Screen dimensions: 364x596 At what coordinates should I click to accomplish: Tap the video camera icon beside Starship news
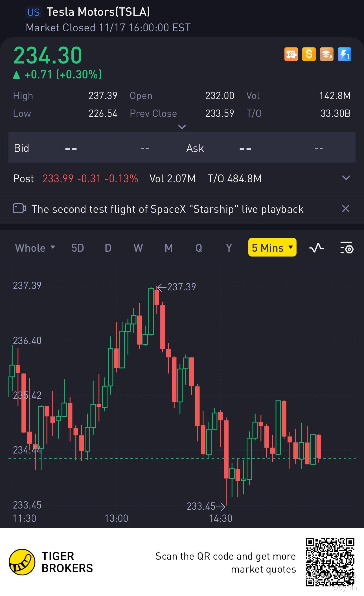(x=19, y=209)
